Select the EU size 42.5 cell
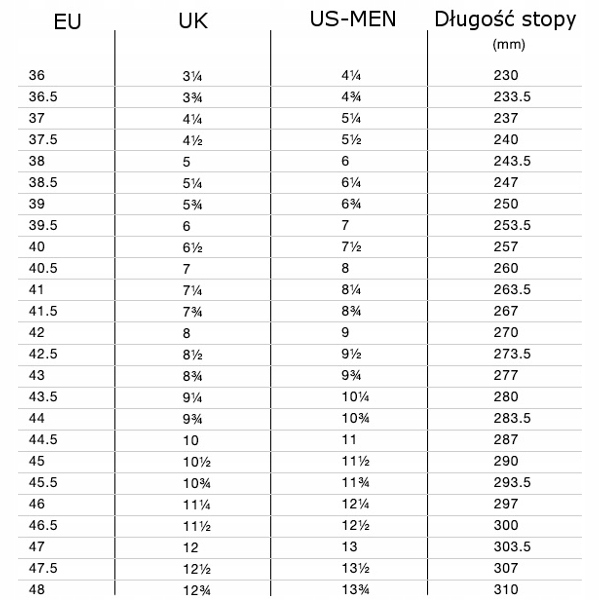The width and height of the screenshot is (600, 600). pyautogui.click(x=44, y=353)
